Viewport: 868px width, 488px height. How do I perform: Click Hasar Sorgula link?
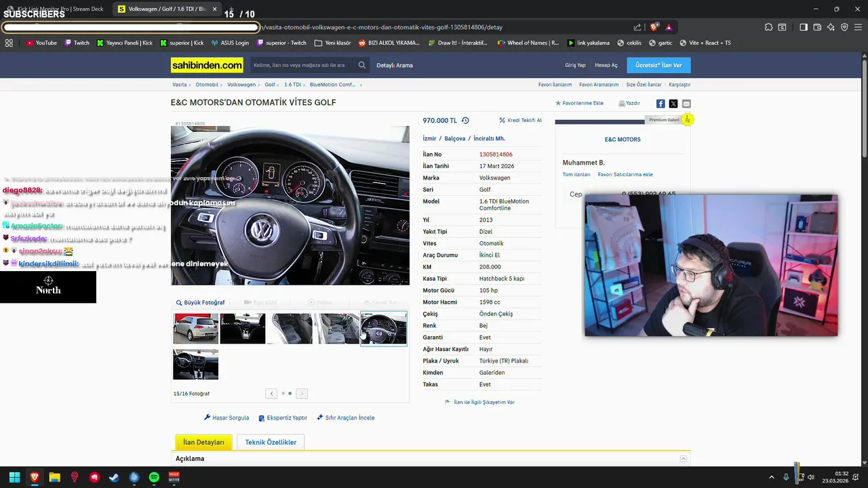click(226, 418)
